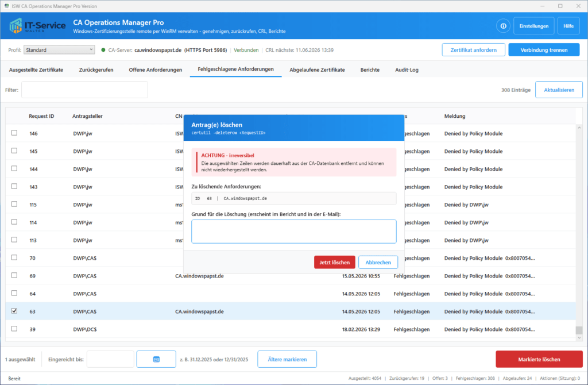588x385 pixels.
Task: Open the Audit-Log tab
Action: pyautogui.click(x=407, y=70)
